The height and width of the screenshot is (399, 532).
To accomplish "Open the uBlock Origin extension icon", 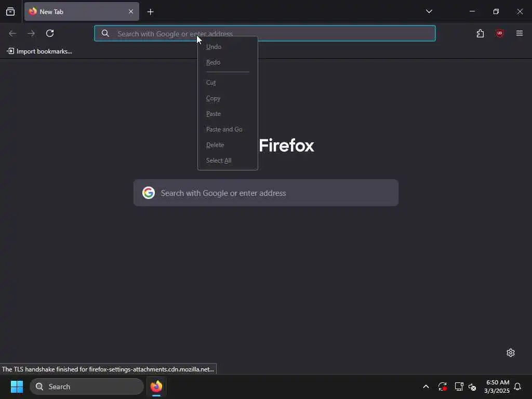I will click(499, 33).
